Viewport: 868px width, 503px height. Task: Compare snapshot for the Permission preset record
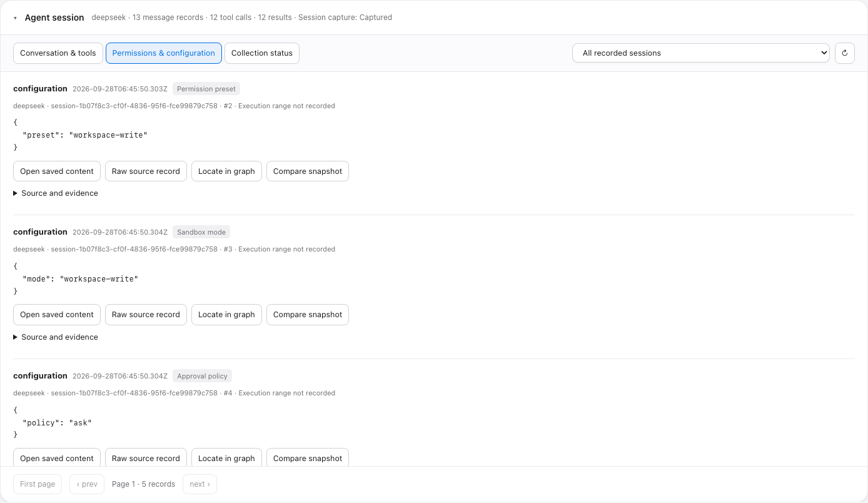(x=308, y=171)
